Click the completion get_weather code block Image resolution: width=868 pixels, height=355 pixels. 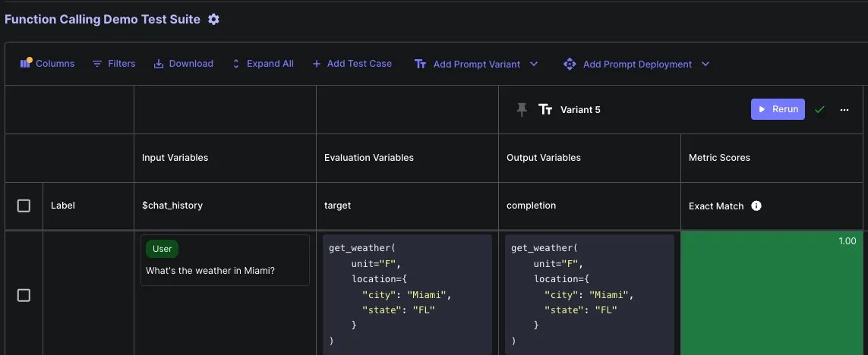click(x=589, y=294)
